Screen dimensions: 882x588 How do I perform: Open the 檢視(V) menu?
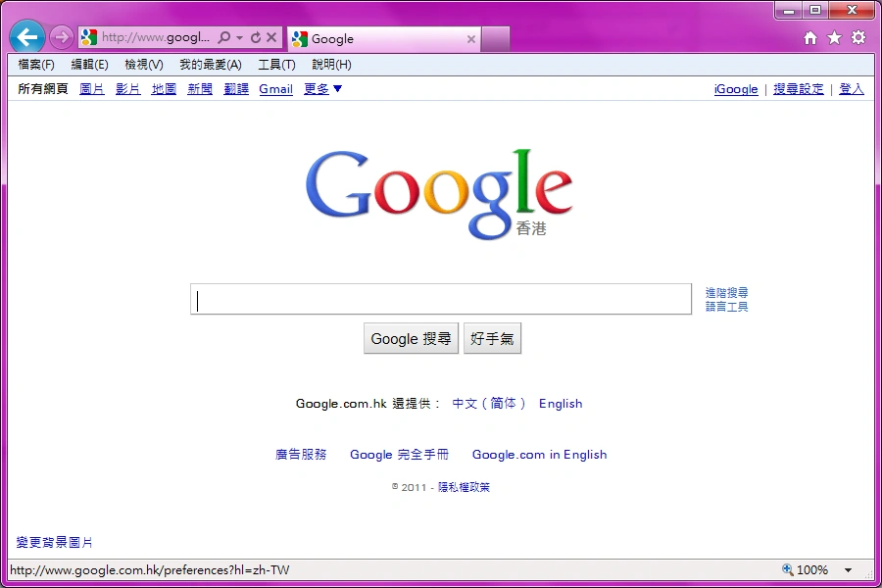[144, 65]
